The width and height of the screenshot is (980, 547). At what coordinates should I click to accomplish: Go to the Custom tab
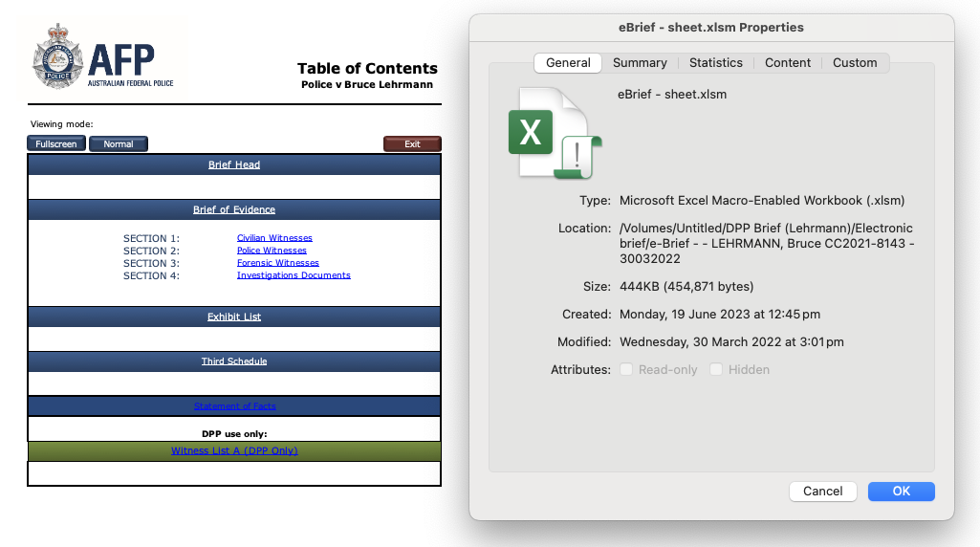coord(855,62)
